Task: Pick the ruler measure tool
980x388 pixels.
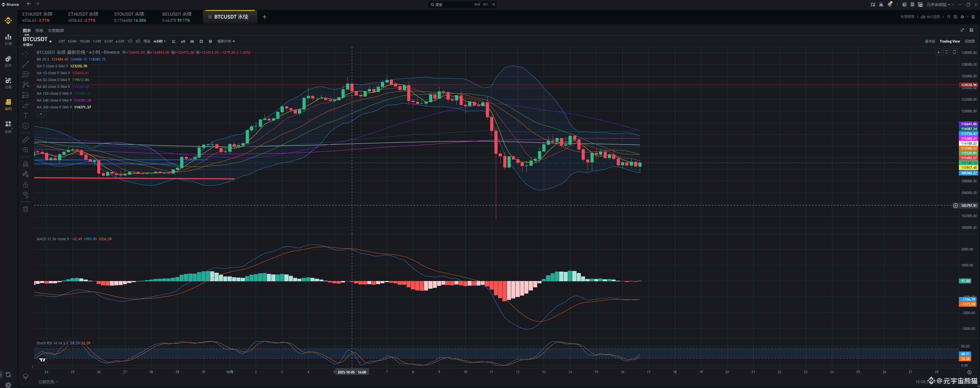Action: [x=25, y=140]
